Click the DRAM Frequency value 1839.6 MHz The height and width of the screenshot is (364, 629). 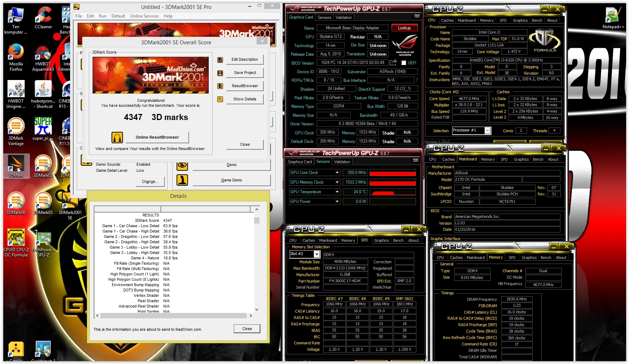pyautogui.click(x=516, y=299)
